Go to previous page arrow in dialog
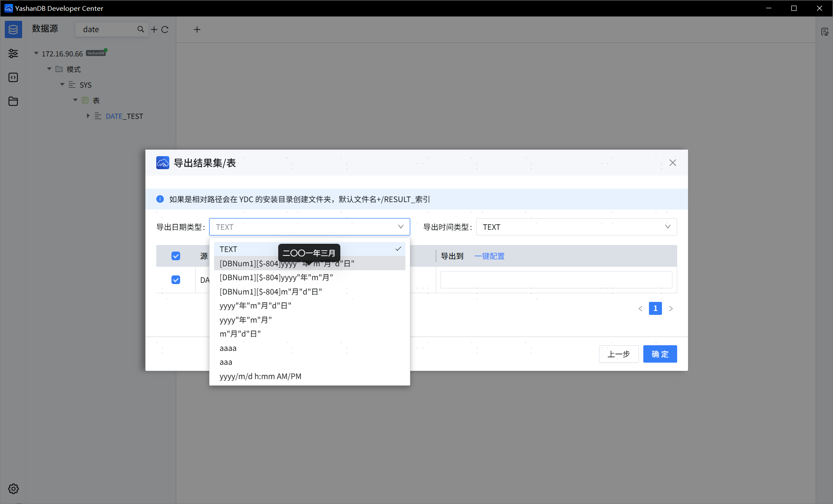This screenshot has height=504, width=833. point(640,308)
